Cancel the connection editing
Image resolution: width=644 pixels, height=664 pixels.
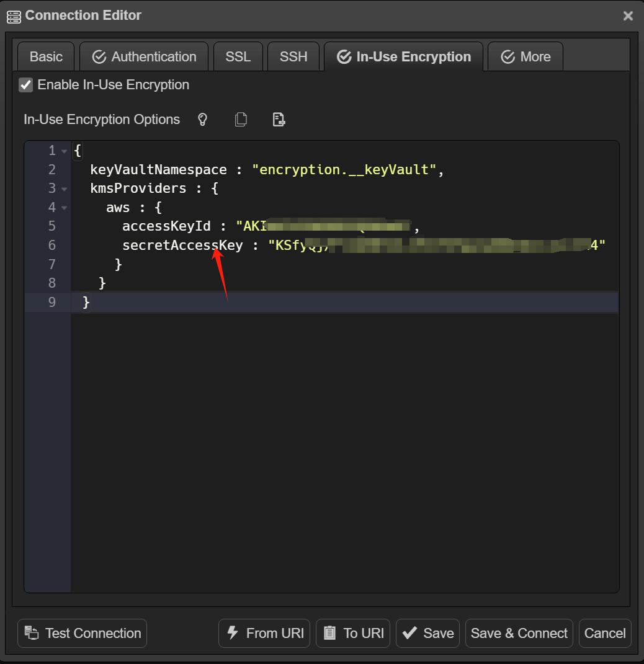click(605, 633)
